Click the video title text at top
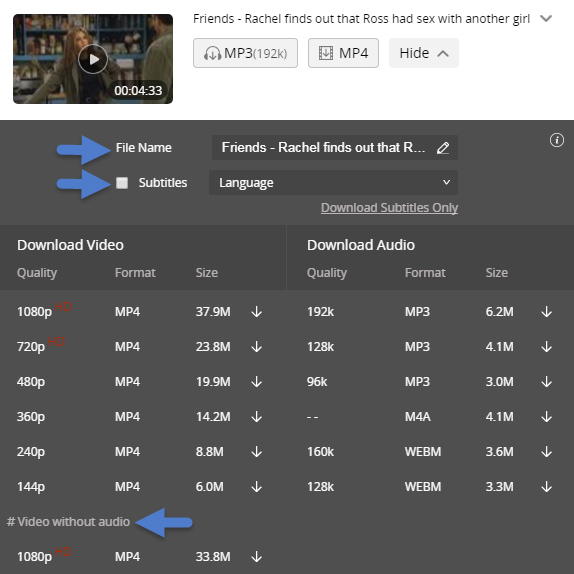 361,19
